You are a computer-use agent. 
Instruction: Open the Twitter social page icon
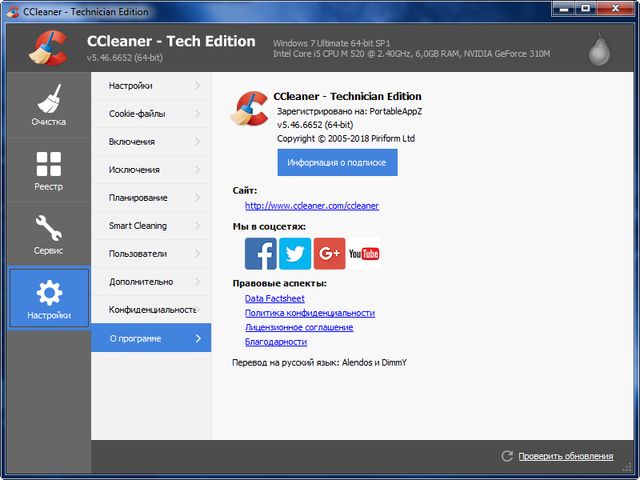295,253
